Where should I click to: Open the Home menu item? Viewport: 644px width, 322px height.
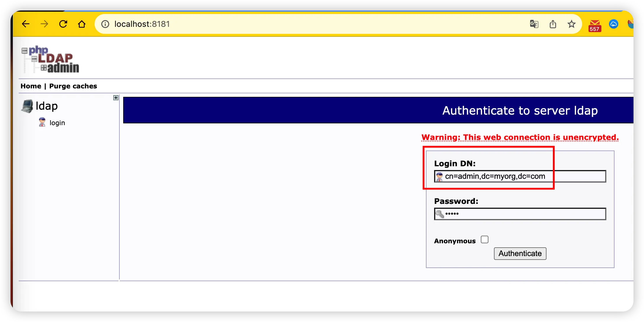31,86
